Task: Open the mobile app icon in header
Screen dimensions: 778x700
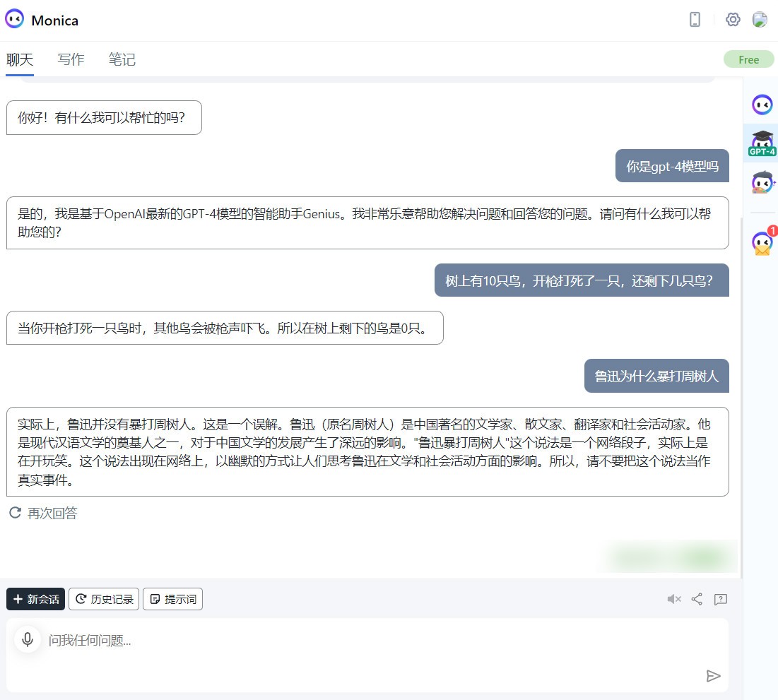Action: click(x=695, y=19)
